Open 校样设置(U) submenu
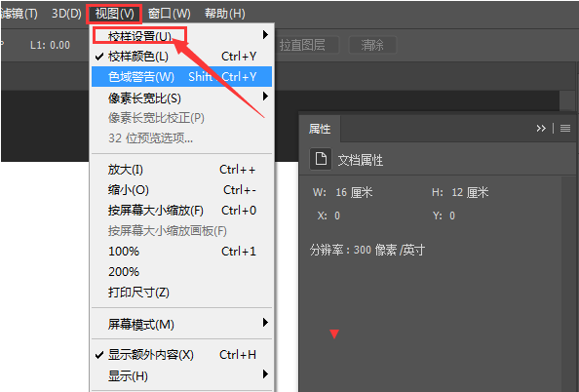This screenshot has height=392, width=579. coord(181,36)
